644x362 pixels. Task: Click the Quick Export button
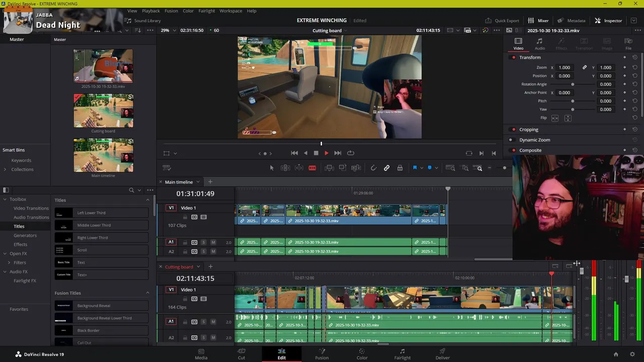tap(502, 21)
